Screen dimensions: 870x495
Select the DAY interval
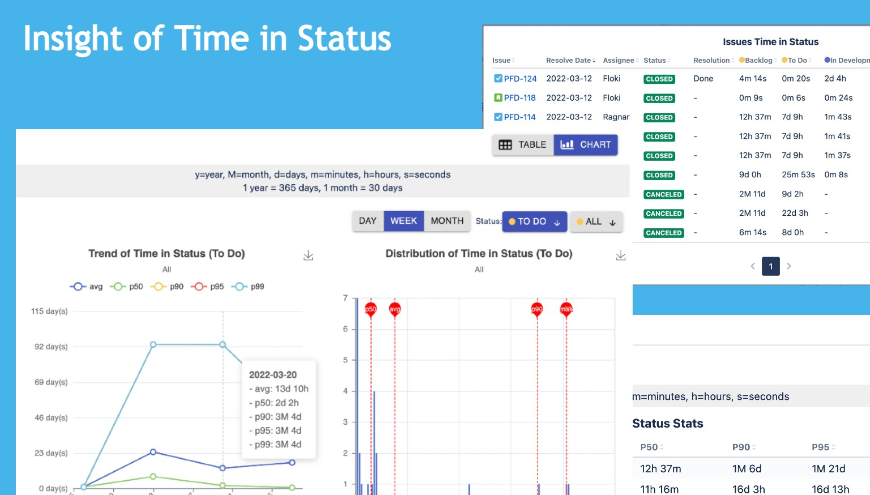click(368, 221)
